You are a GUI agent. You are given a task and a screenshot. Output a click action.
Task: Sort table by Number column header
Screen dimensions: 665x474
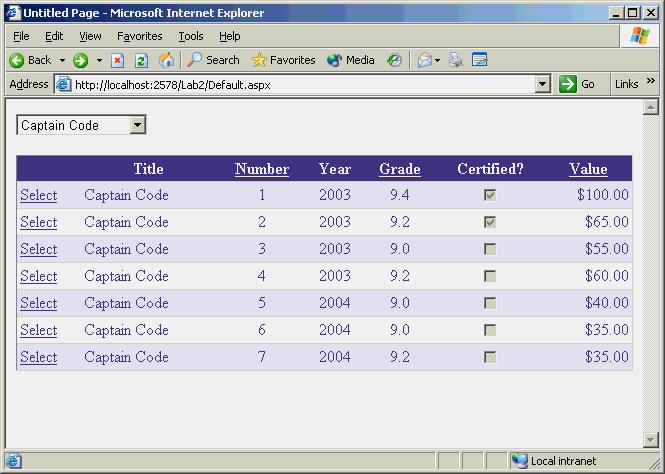tap(262, 169)
